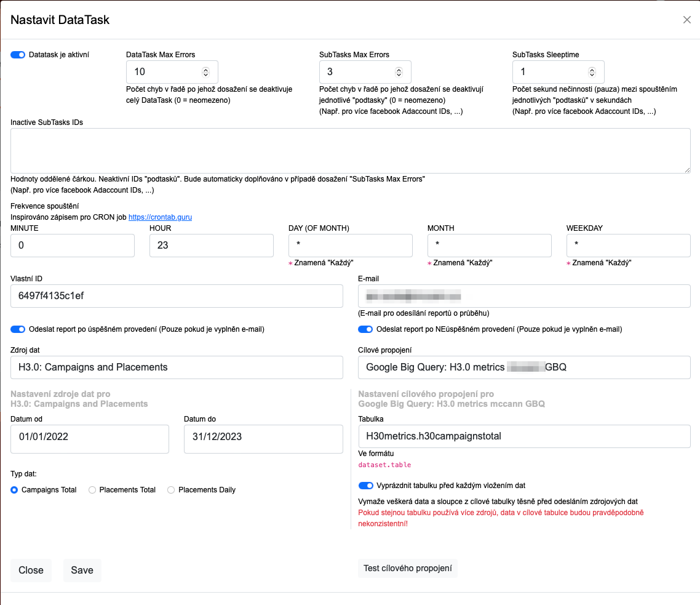Click the Close button
The image size is (700, 605).
[x=31, y=570]
